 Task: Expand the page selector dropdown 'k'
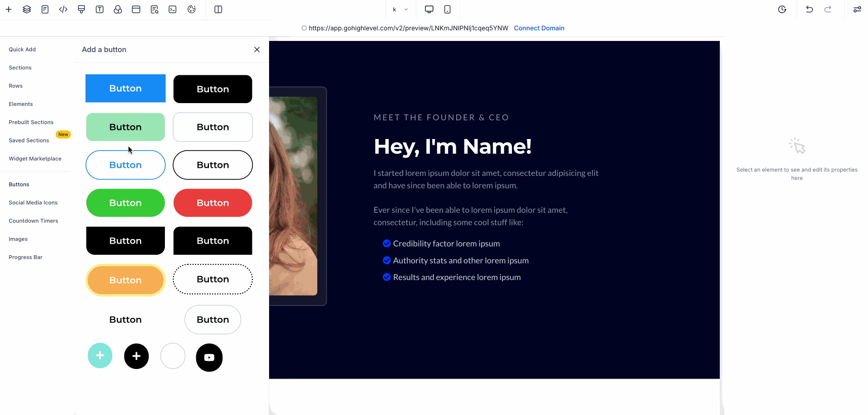pyautogui.click(x=400, y=10)
